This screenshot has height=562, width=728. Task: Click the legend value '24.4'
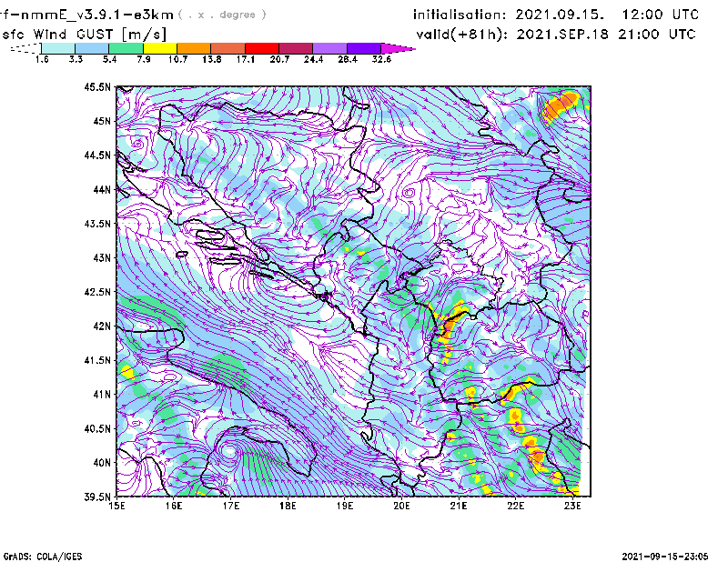[313, 59]
